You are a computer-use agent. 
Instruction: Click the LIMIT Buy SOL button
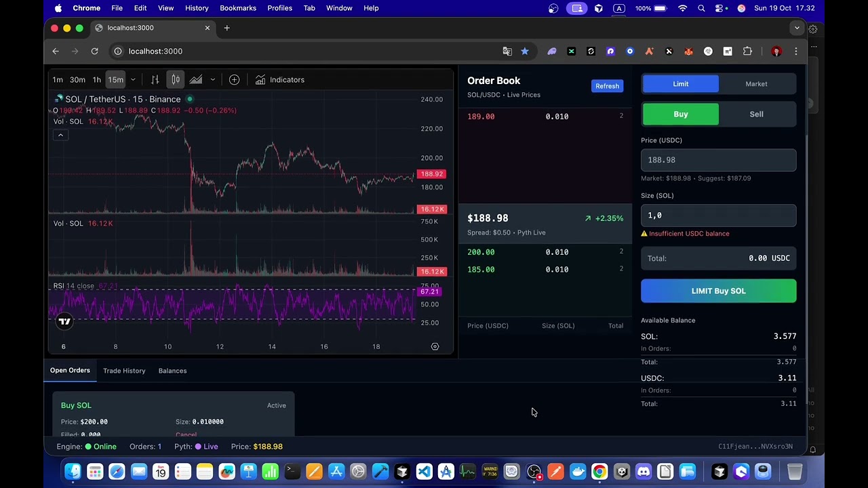click(x=718, y=291)
